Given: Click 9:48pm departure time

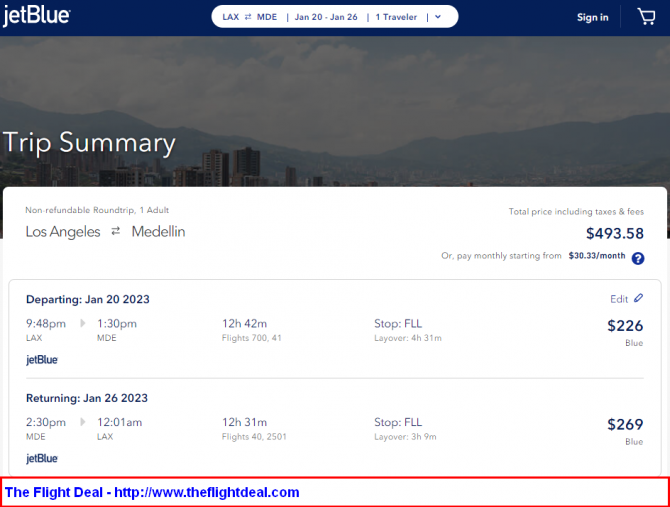Looking at the screenshot, I should 46,323.
